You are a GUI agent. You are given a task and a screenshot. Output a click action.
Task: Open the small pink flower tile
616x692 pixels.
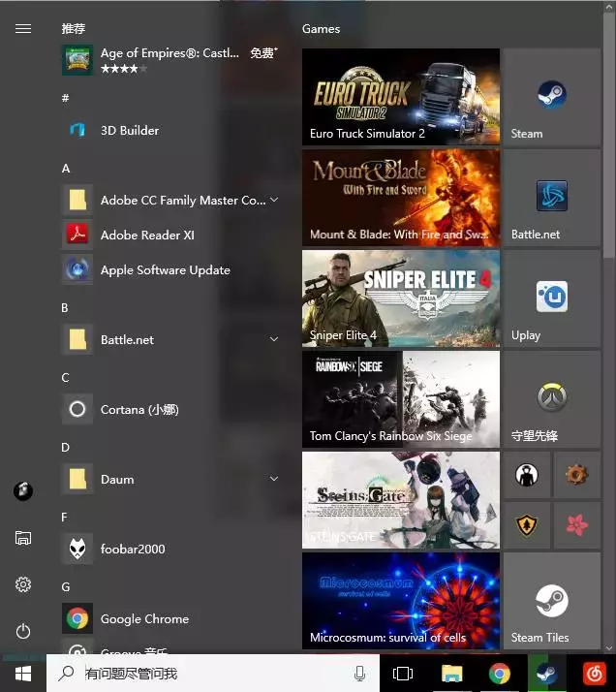click(x=576, y=525)
